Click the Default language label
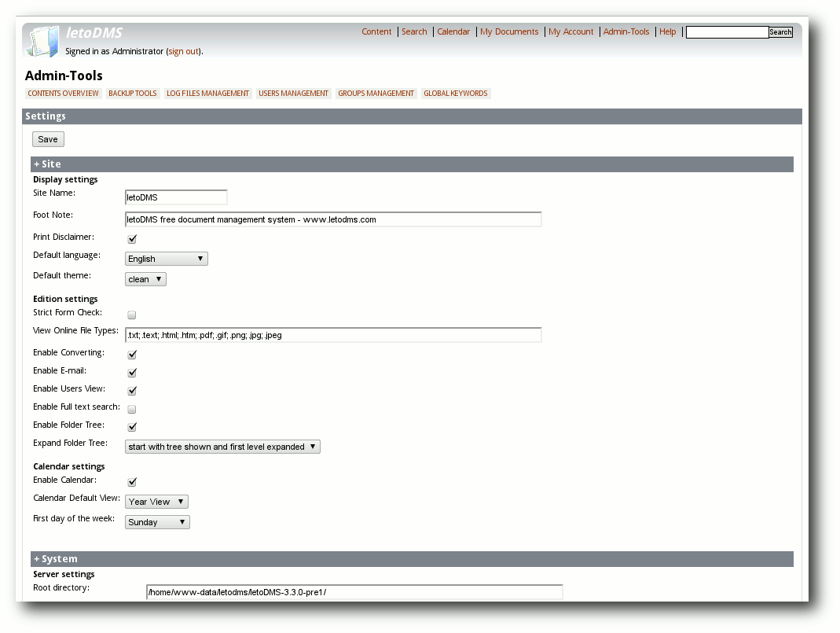840x633 pixels. point(67,255)
